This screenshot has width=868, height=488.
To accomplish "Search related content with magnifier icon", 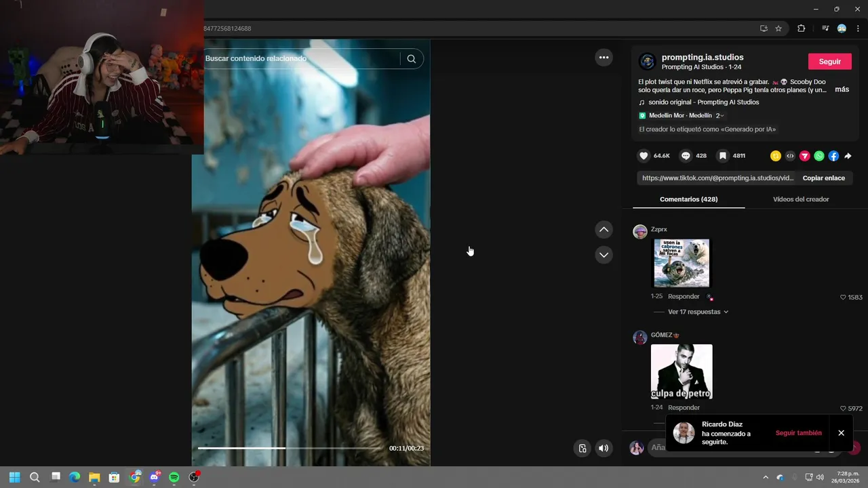I will click(x=412, y=59).
